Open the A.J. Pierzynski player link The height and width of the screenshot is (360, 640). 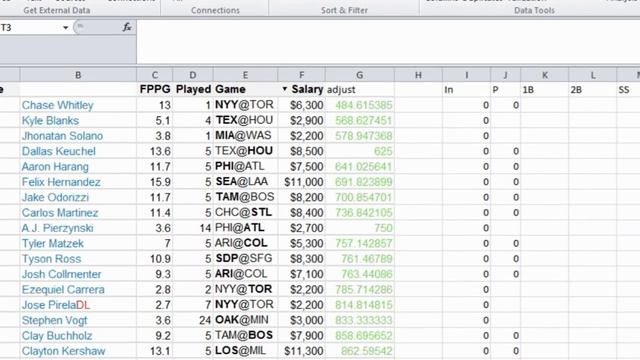tap(58, 228)
